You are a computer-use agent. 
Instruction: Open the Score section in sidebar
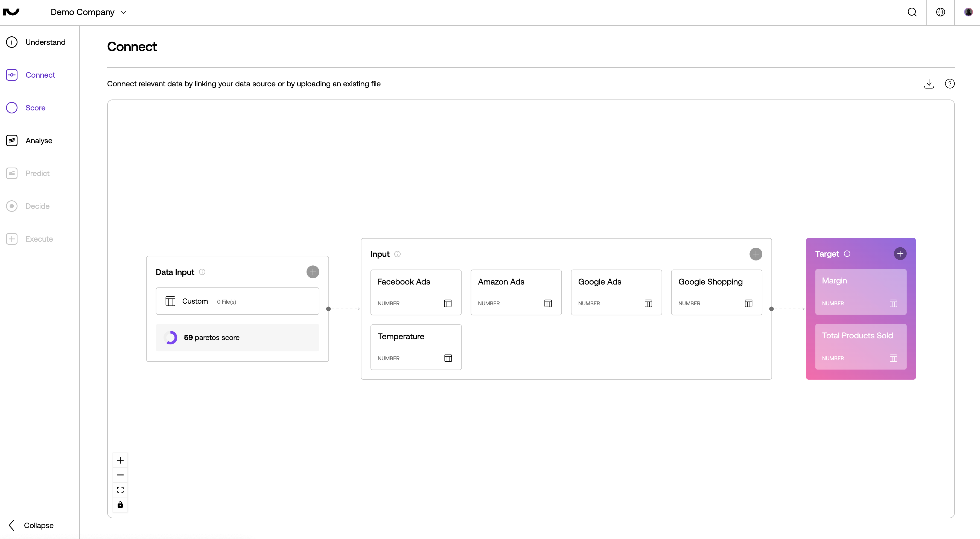[x=35, y=108]
